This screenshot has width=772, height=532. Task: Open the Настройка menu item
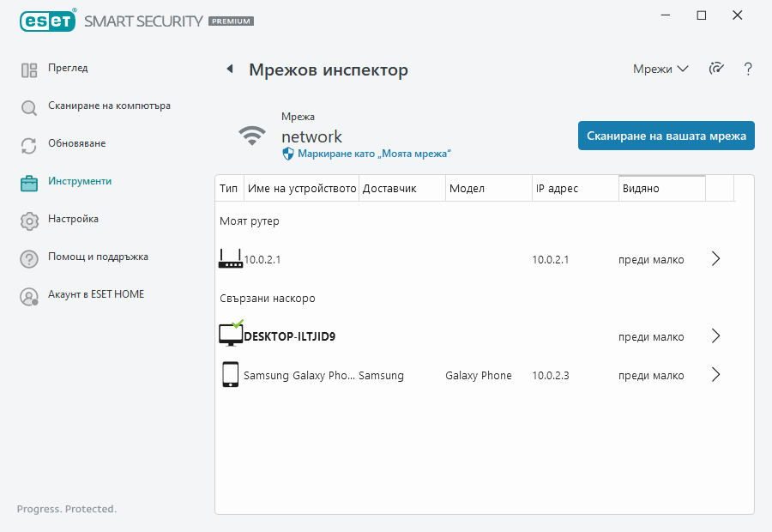(73, 220)
